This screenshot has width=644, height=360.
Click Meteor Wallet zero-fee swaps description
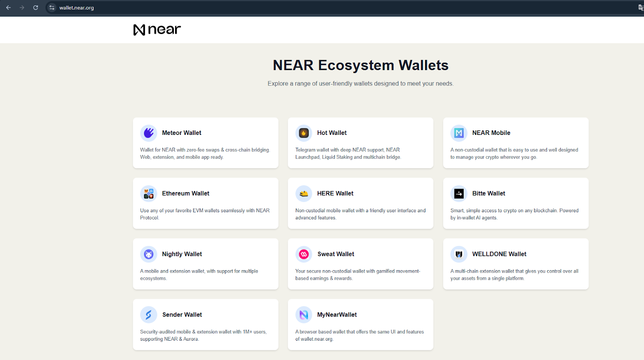[x=205, y=153]
